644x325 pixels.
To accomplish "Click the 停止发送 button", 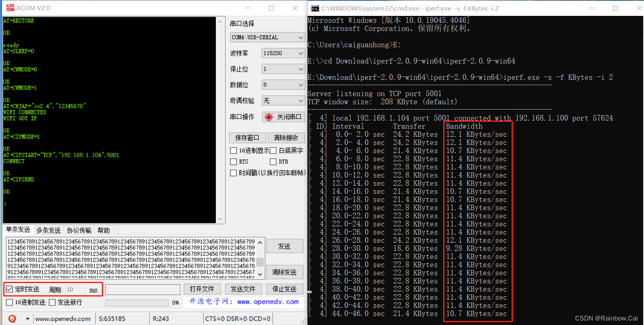I will [x=285, y=289].
